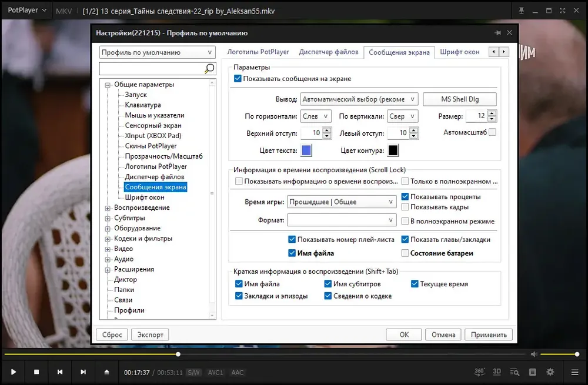Check Показывать кадры
The height and width of the screenshot is (385, 588).
[405, 206]
